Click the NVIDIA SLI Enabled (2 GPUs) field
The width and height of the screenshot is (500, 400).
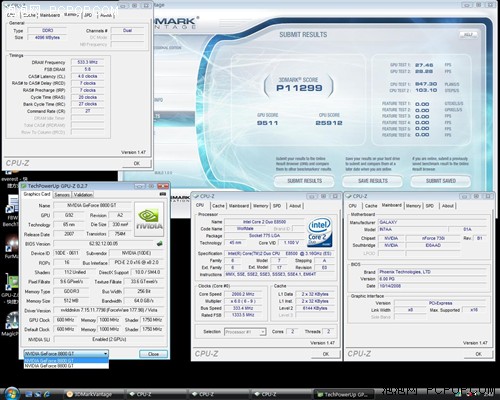coord(109,339)
